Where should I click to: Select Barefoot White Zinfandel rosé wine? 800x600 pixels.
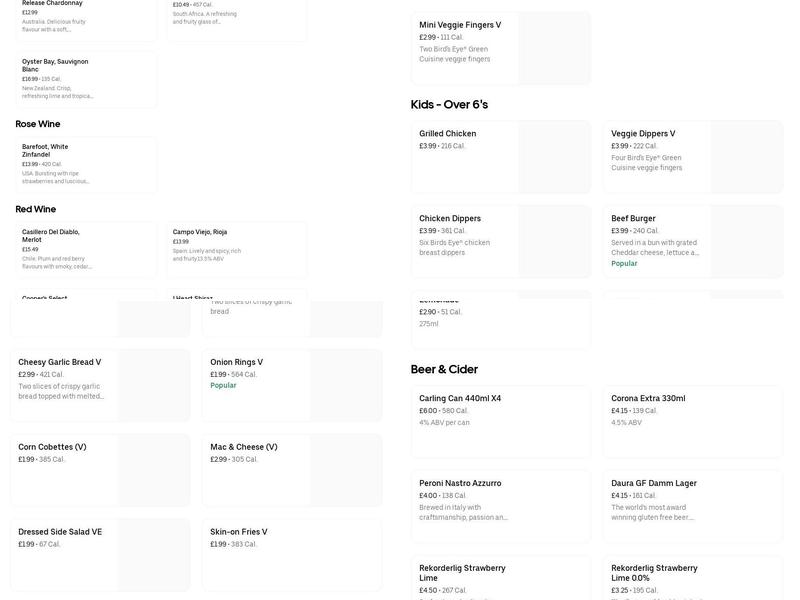point(86,164)
